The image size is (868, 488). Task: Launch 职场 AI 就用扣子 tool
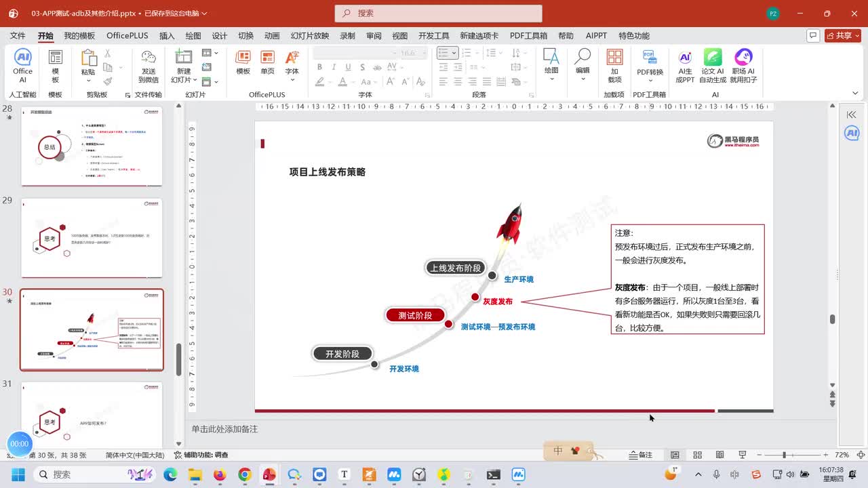coord(743,66)
